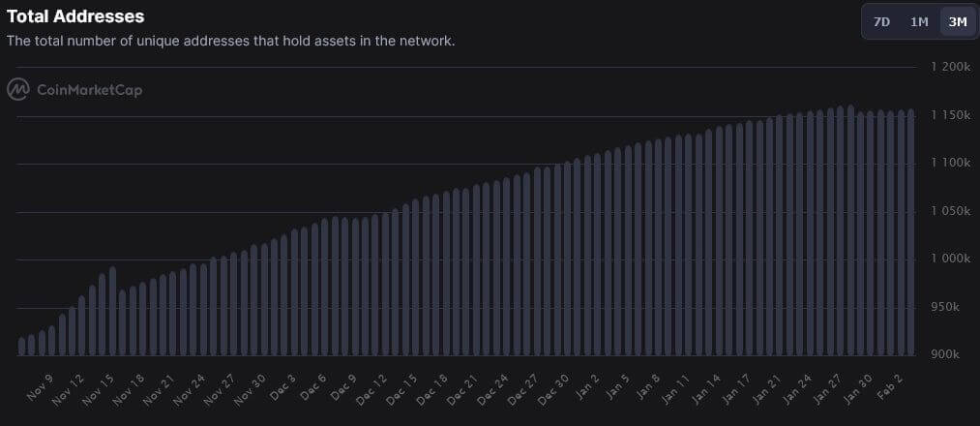Select the last bar near Feb 2
The width and height of the screenshot is (980, 426).
(910, 232)
